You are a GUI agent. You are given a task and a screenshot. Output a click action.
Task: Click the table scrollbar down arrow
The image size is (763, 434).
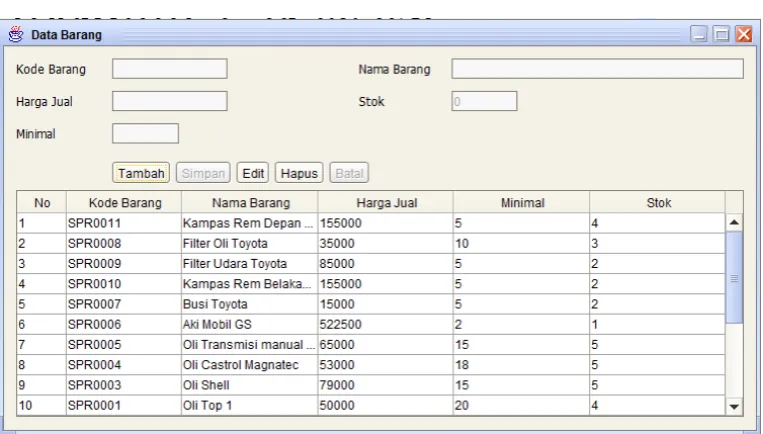[x=734, y=406]
